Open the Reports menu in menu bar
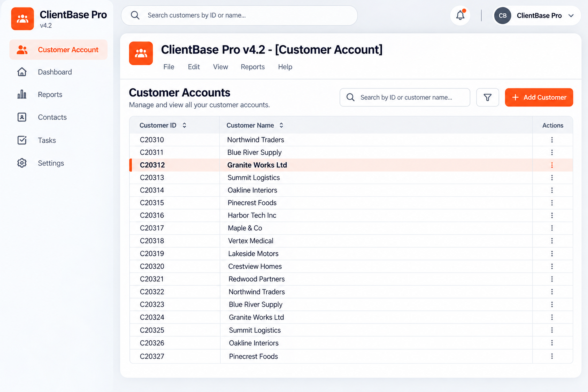This screenshot has width=588, height=392. [x=253, y=67]
